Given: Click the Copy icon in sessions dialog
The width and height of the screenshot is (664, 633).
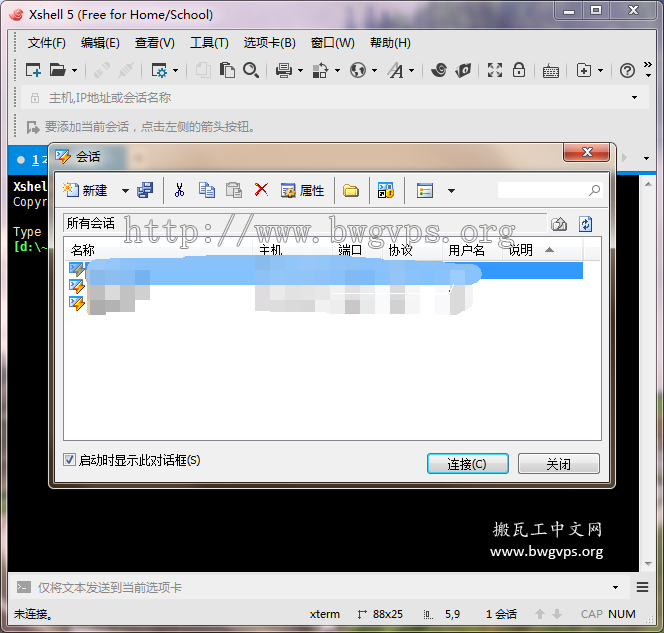Looking at the screenshot, I should click(207, 191).
